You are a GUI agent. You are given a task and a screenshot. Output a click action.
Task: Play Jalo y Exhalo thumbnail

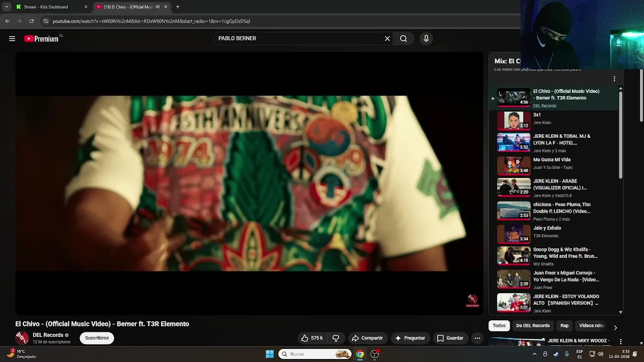coord(514,234)
